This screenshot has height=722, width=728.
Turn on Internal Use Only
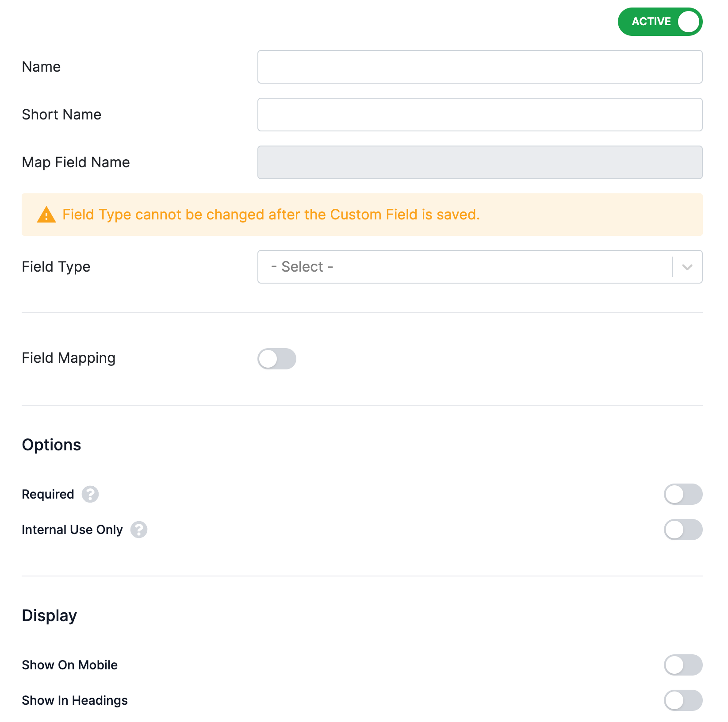point(683,530)
